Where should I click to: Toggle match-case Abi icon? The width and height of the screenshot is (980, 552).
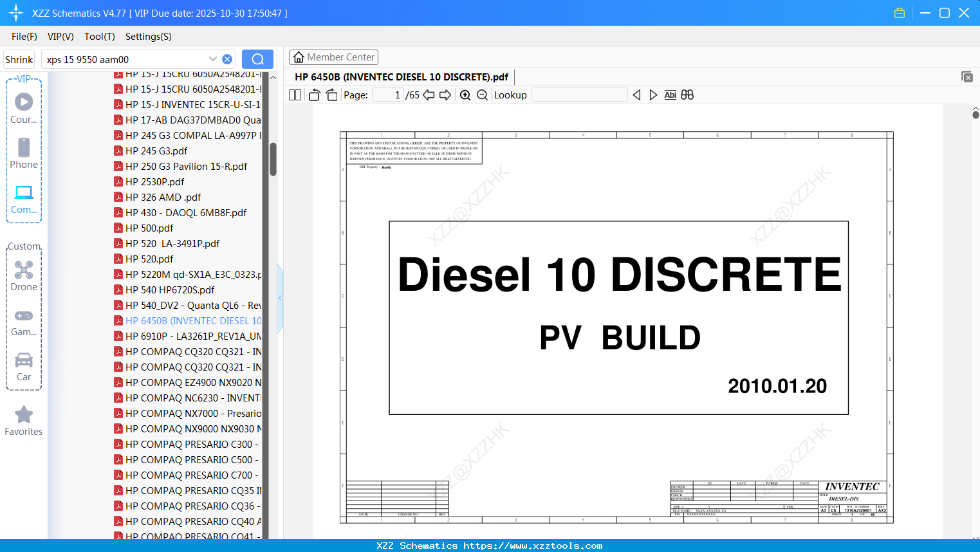(x=670, y=95)
